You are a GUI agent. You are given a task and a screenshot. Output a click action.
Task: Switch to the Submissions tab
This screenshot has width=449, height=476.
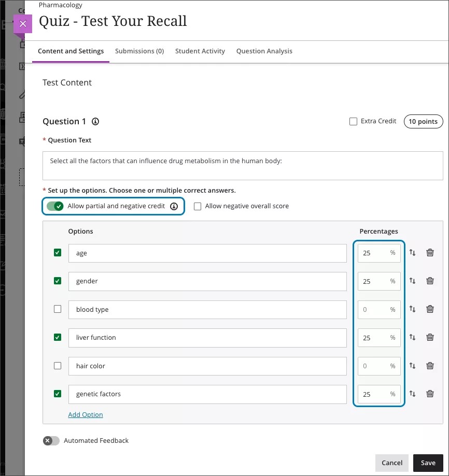139,51
